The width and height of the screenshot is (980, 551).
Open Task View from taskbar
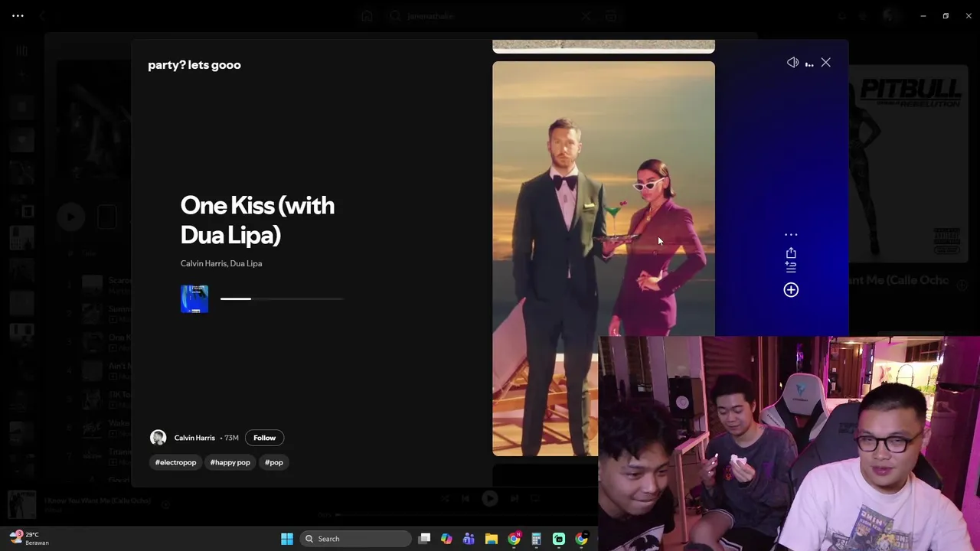coord(425,539)
